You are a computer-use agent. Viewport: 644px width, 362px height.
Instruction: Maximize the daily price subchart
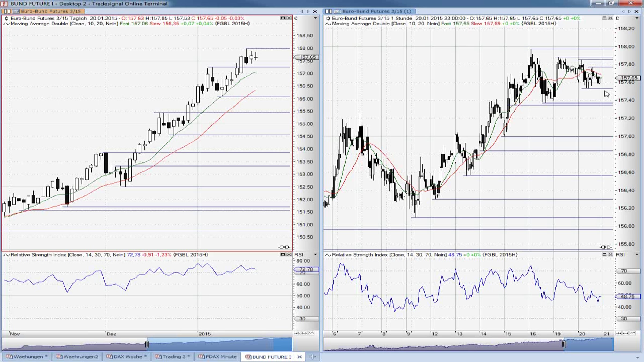tap(283, 18)
